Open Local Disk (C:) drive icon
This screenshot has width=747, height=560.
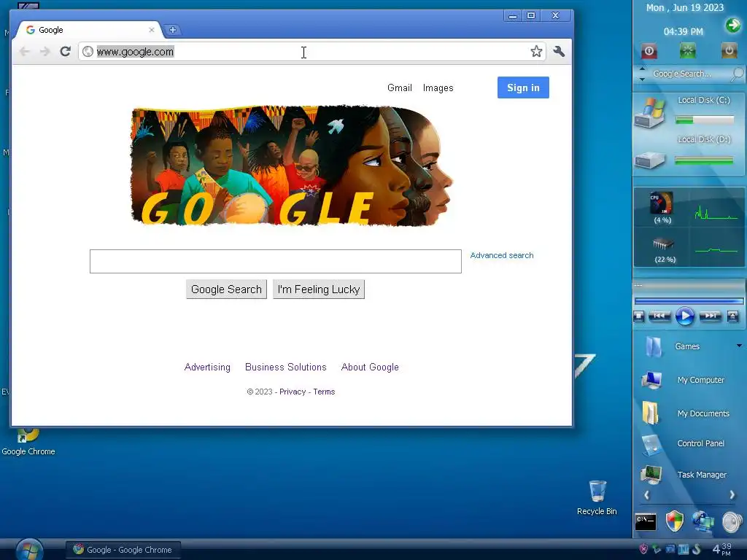click(x=649, y=112)
